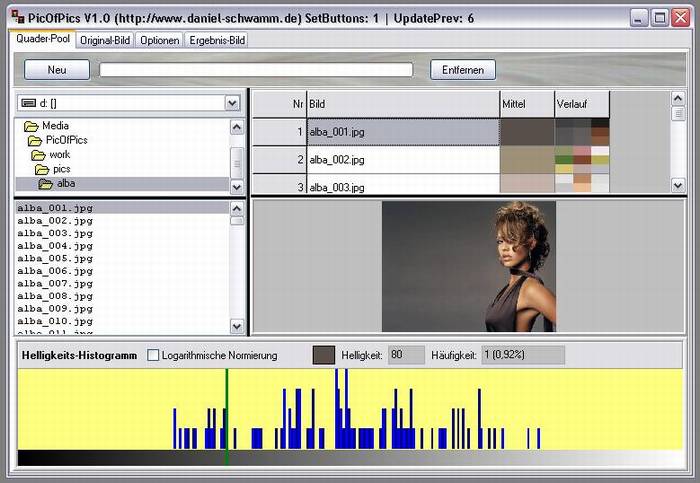The width and height of the screenshot is (700, 483).
Task: Open the drive d: dropdown arrow
Action: click(232, 103)
